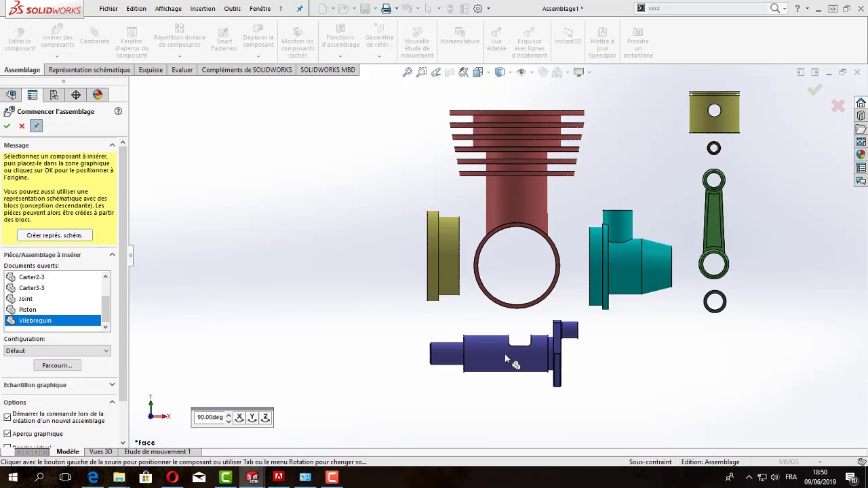
Task: Open File Explorer from taskbar
Action: [x=119, y=477]
